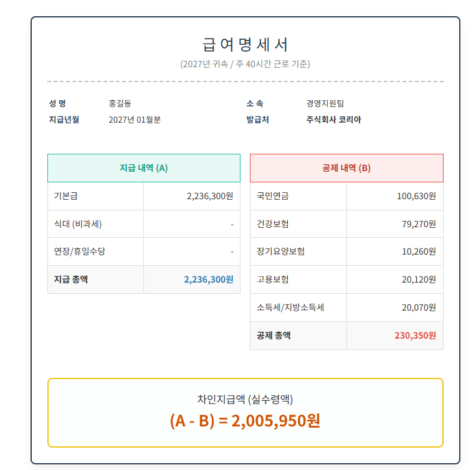Click the 기본급 amount 2,236,300원

coord(210,196)
